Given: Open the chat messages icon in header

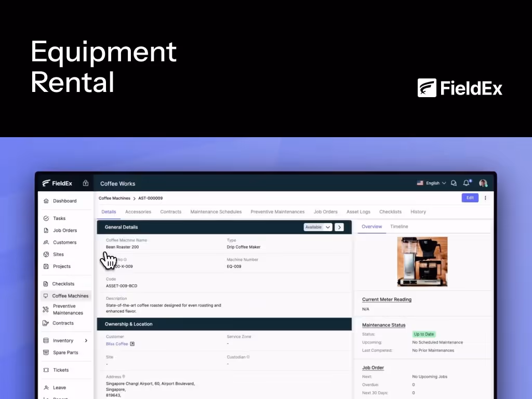Looking at the screenshot, I should [454, 183].
